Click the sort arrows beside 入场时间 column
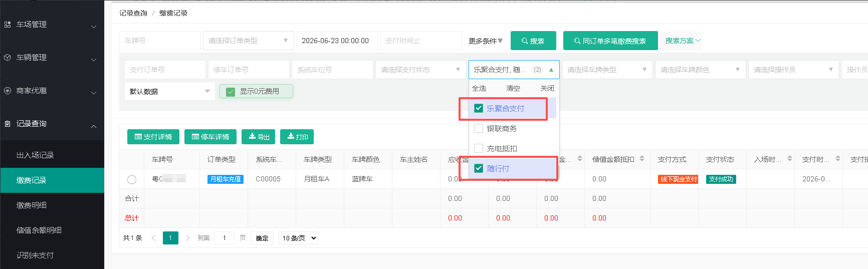This screenshot has width=868, height=269. 790,159
